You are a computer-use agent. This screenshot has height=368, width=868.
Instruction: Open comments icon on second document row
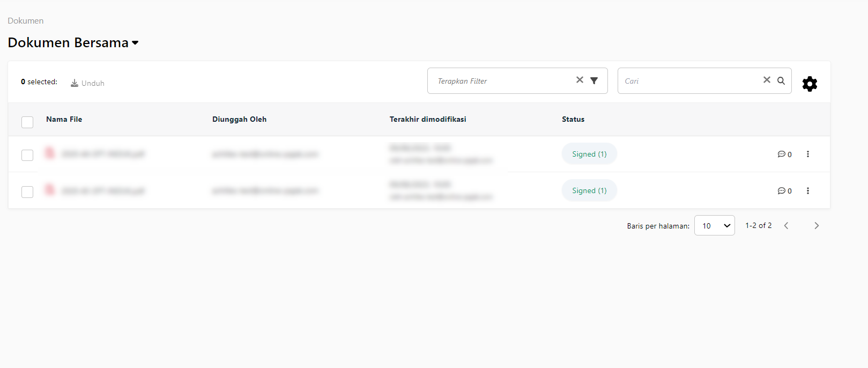click(x=782, y=191)
